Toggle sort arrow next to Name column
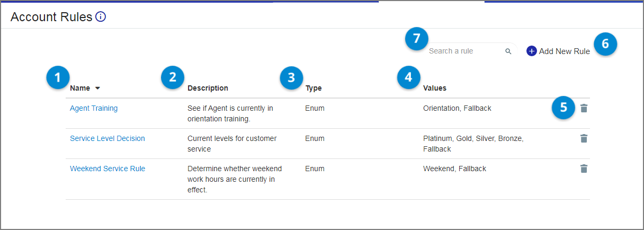 97,88
